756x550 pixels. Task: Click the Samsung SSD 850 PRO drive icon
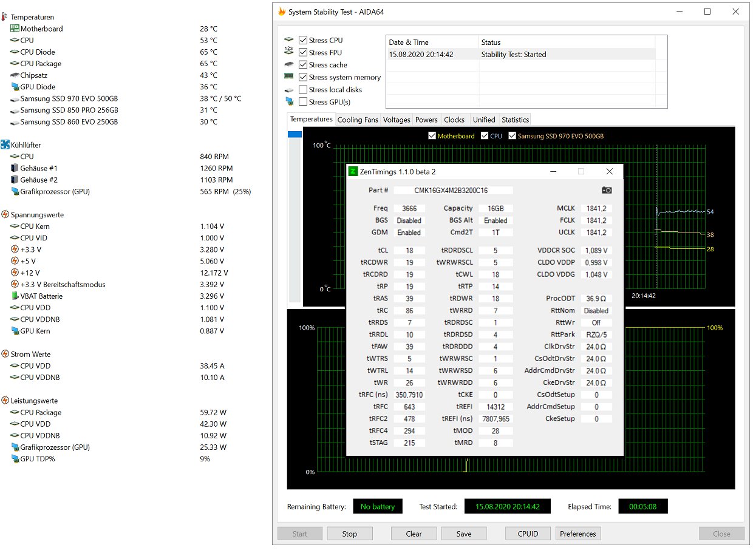coord(15,110)
